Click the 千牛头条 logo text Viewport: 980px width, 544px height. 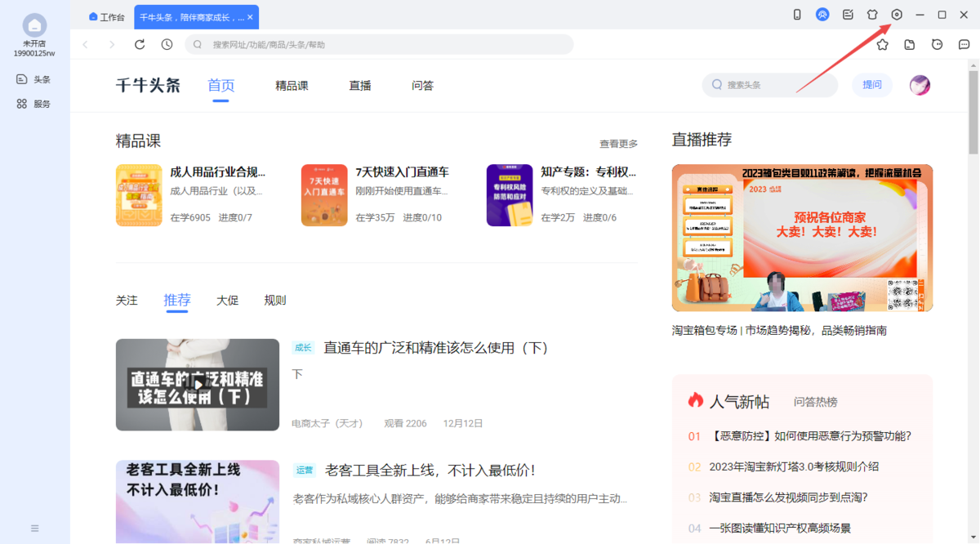pyautogui.click(x=148, y=85)
